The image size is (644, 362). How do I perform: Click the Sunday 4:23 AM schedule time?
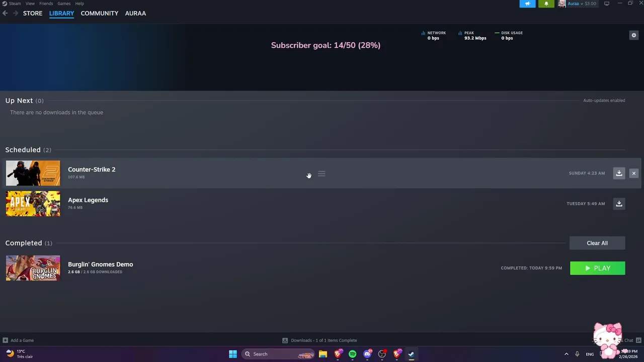tap(587, 173)
